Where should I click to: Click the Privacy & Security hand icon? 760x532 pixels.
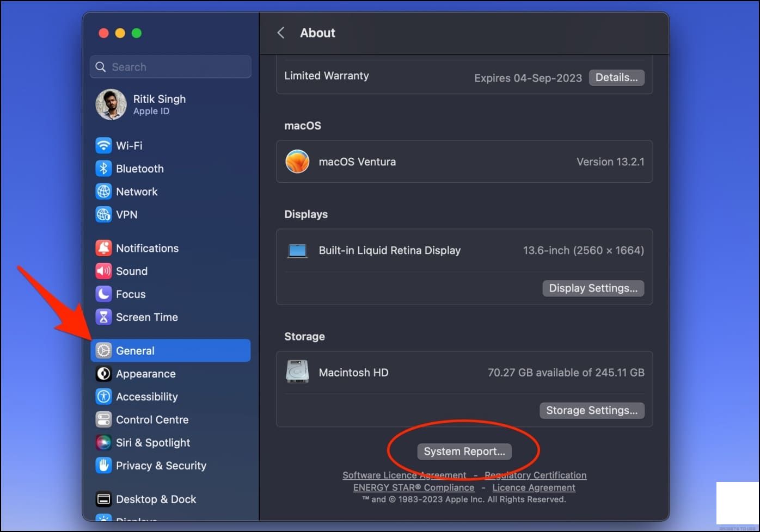pyautogui.click(x=103, y=465)
